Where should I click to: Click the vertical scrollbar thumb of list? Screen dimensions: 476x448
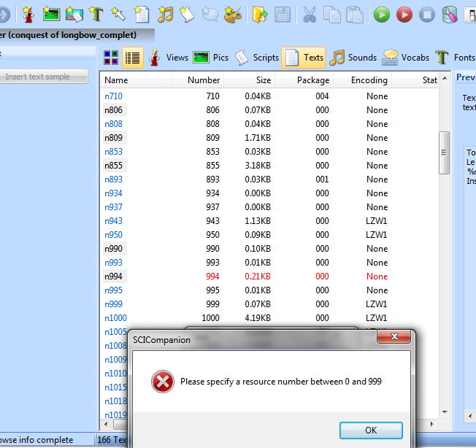pyautogui.click(x=444, y=152)
